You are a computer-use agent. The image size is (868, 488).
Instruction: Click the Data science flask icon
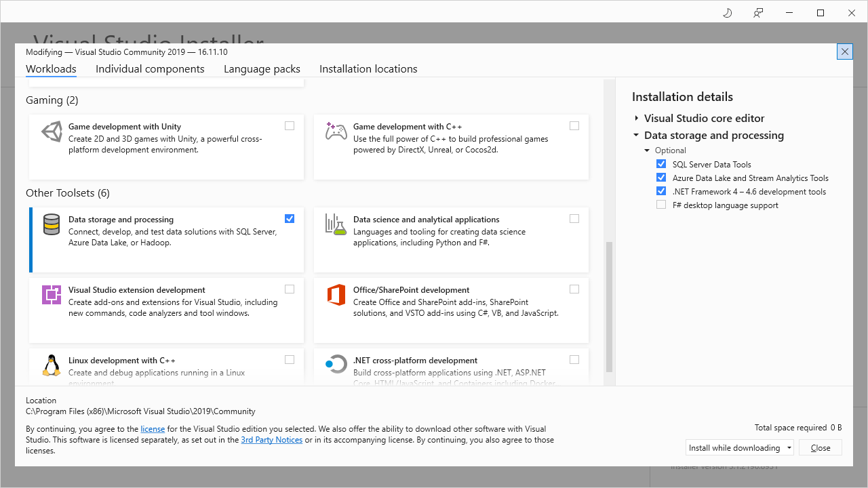tap(336, 224)
